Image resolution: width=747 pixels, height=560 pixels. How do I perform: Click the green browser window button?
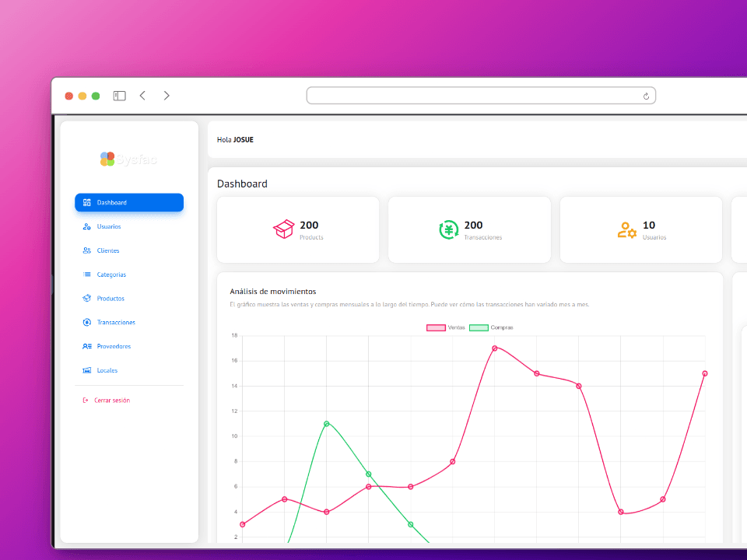click(x=96, y=96)
